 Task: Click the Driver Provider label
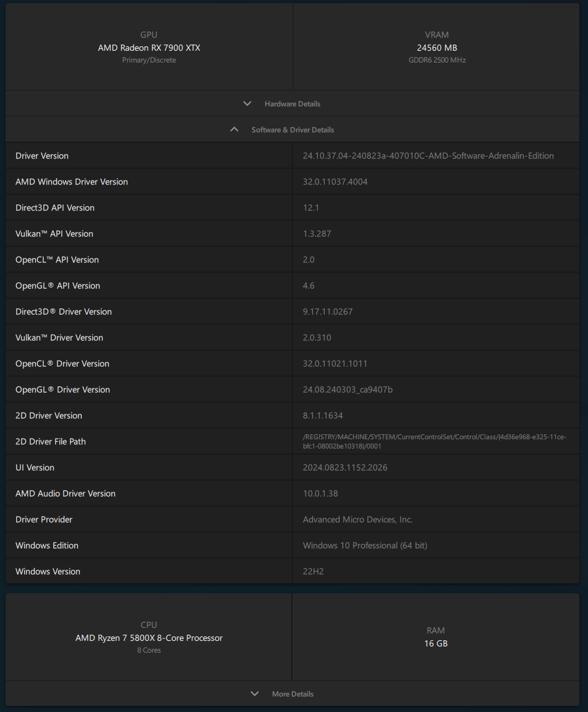(x=43, y=520)
